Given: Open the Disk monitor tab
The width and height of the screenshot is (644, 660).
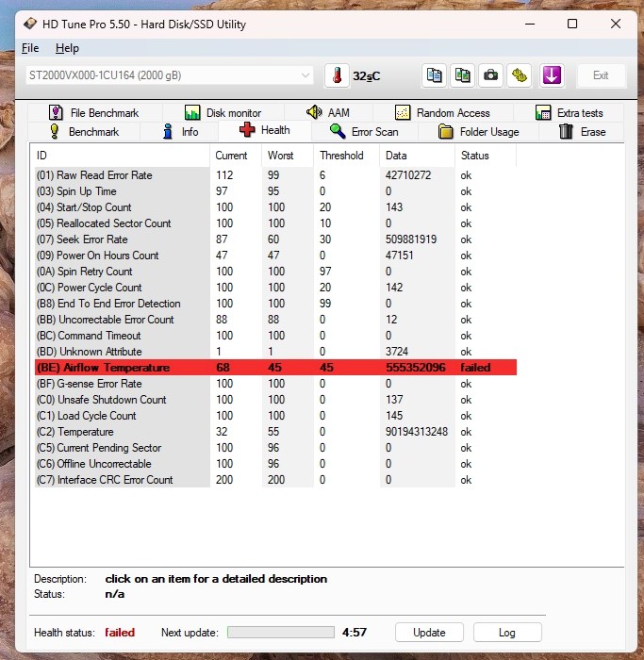Looking at the screenshot, I should pyautogui.click(x=223, y=113).
